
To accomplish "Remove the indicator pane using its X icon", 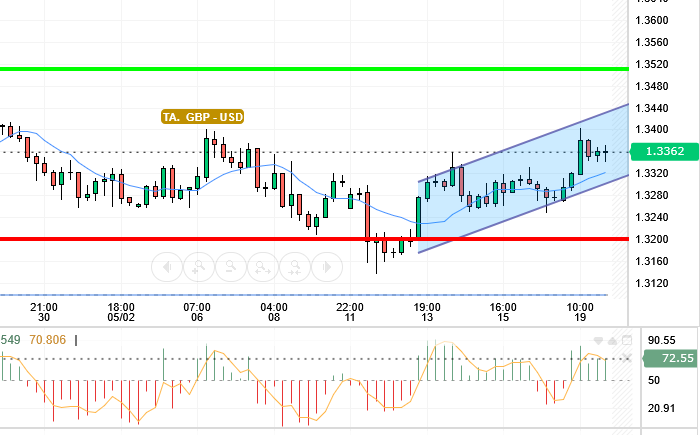I will point(627,358).
